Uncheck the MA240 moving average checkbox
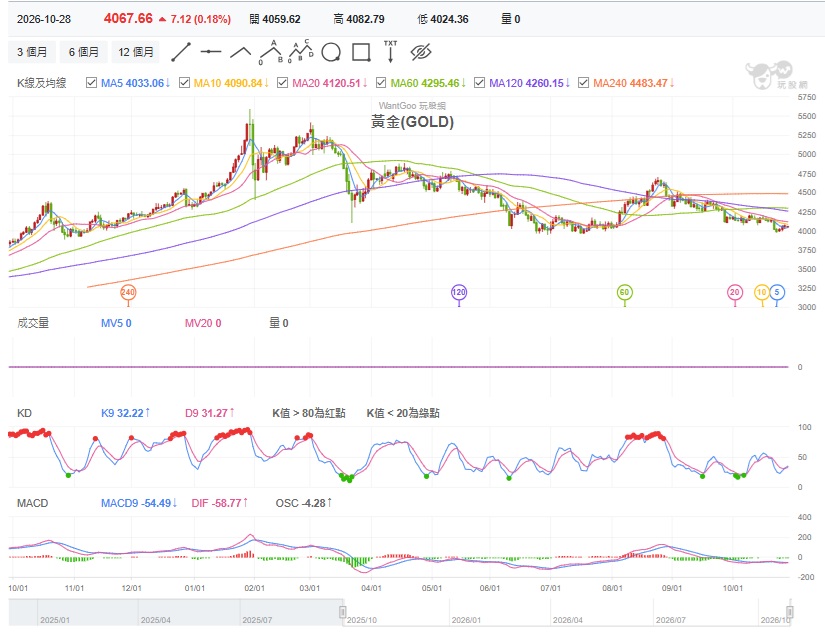The image size is (825, 636). pos(583,83)
